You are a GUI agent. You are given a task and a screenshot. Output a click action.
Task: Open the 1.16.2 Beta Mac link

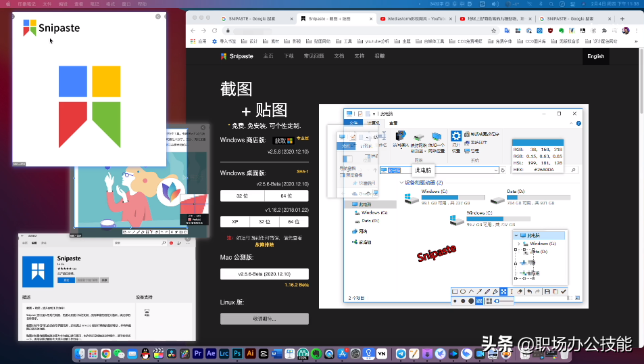coord(297,285)
